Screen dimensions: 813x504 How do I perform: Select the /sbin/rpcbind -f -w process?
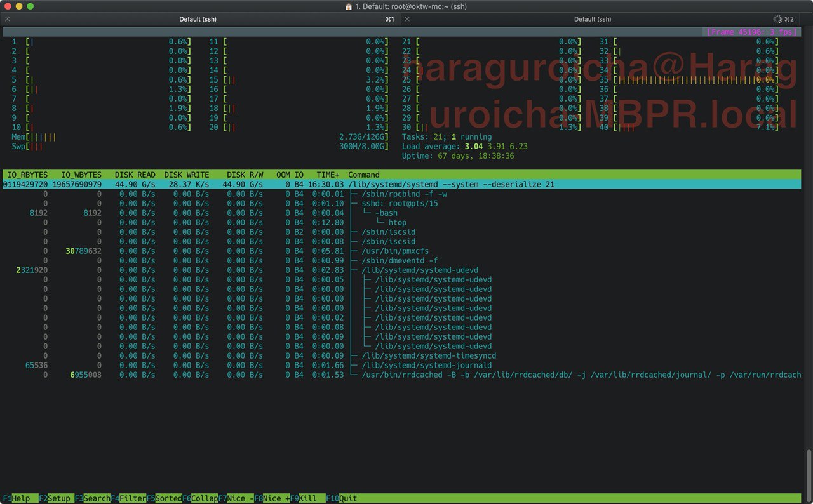pyautogui.click(x=401, y=194)
